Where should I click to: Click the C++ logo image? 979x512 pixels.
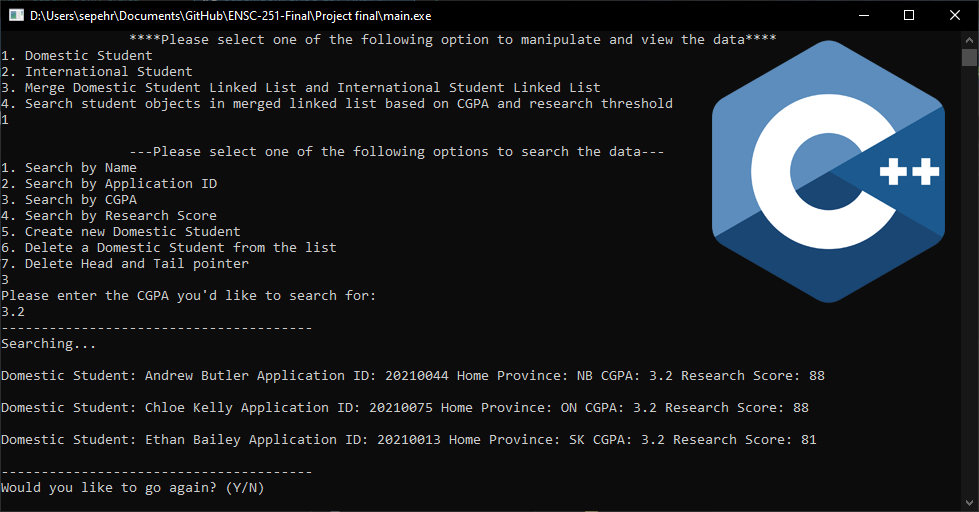(828, 172)
